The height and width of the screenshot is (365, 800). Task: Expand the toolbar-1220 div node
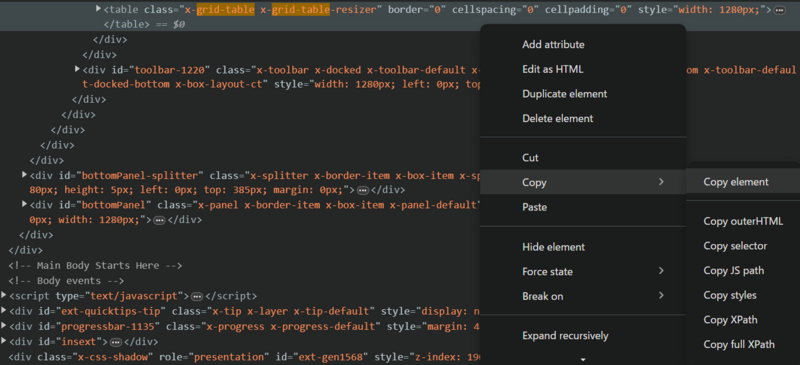click(x=78, y=68)
